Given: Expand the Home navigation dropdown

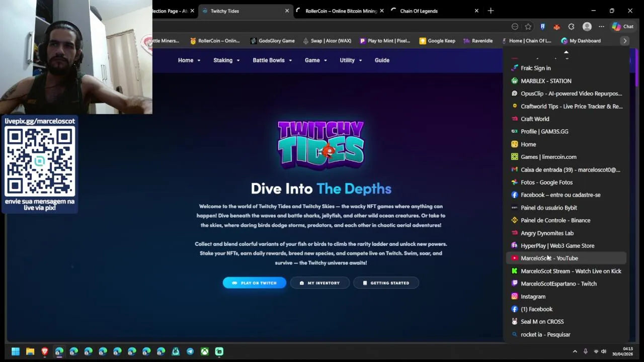Looking at the screenshot, I should (189, 60).
